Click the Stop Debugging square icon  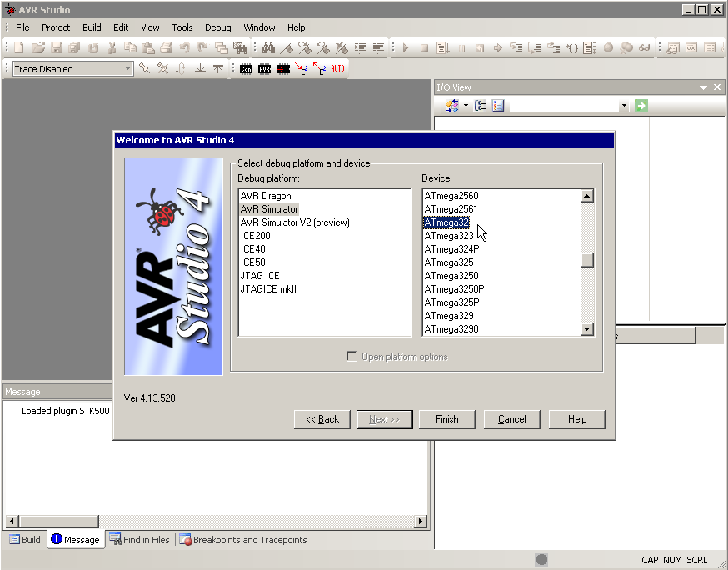424,47
